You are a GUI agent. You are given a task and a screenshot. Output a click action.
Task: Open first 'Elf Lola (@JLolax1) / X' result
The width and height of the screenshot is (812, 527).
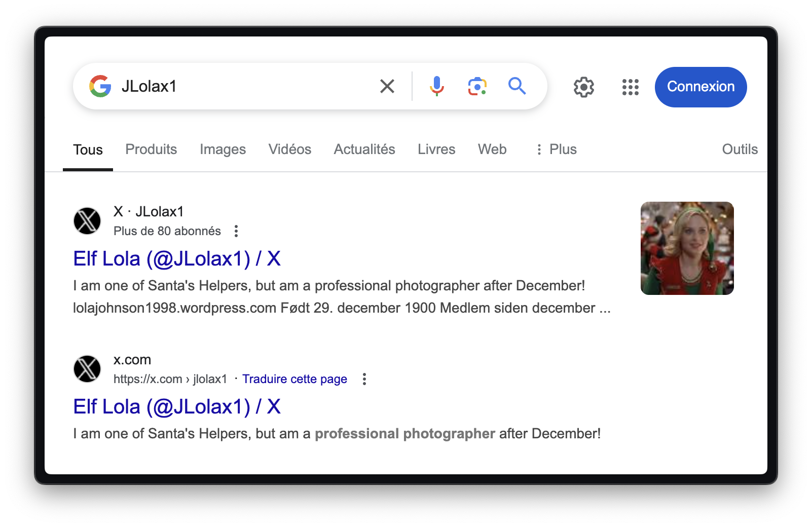[x=177, y=259]
